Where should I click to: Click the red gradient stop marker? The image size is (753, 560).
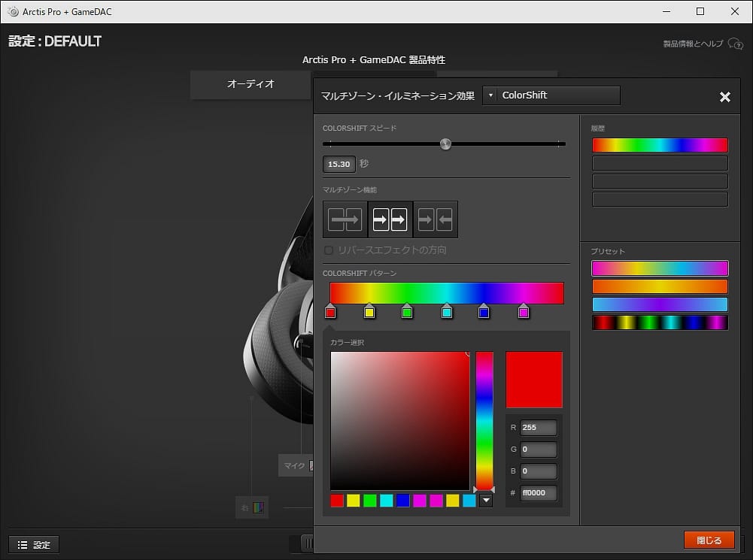[330, 312]
